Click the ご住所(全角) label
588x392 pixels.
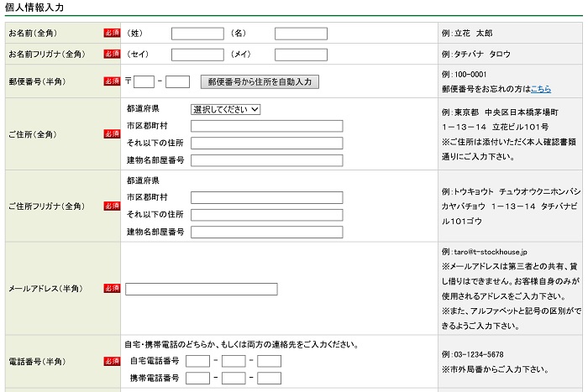[x=33, y=134]
